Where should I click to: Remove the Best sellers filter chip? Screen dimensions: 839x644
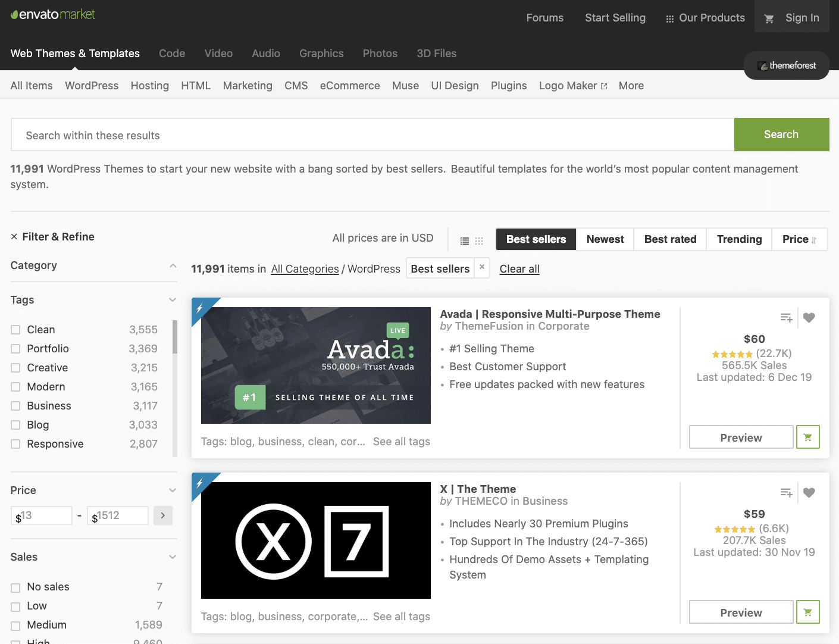pos(482,267)
